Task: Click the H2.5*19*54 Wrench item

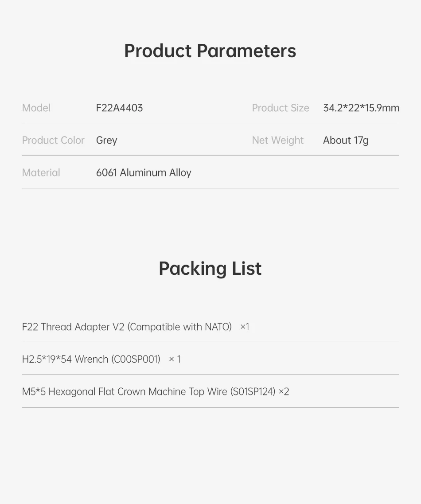Action: [65, 359]
